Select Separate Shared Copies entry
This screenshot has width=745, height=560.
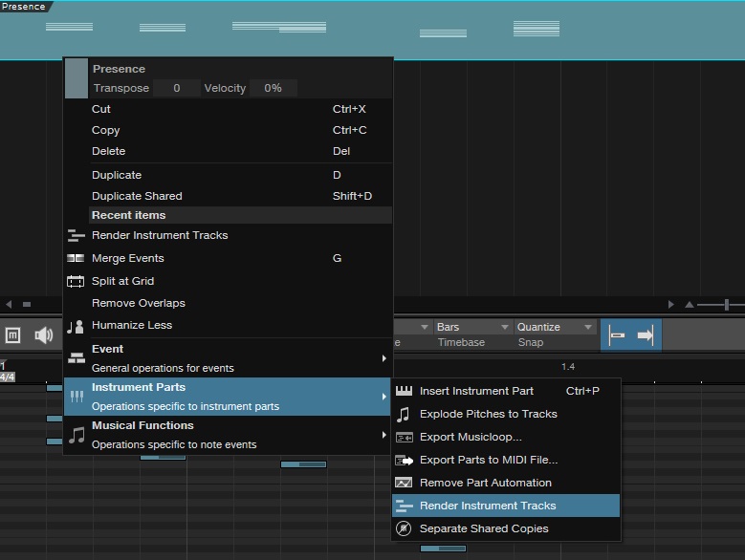[506, 528]
